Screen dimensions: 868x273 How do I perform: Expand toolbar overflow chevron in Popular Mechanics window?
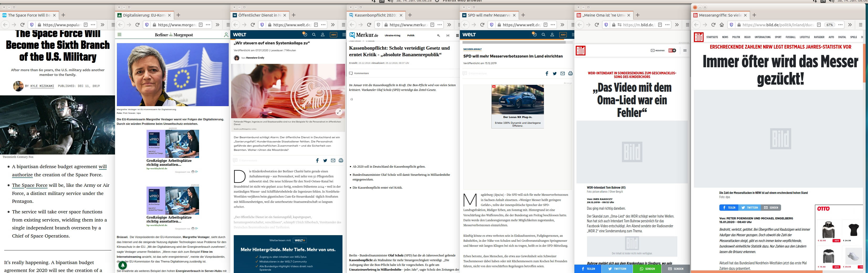(102, 25)
